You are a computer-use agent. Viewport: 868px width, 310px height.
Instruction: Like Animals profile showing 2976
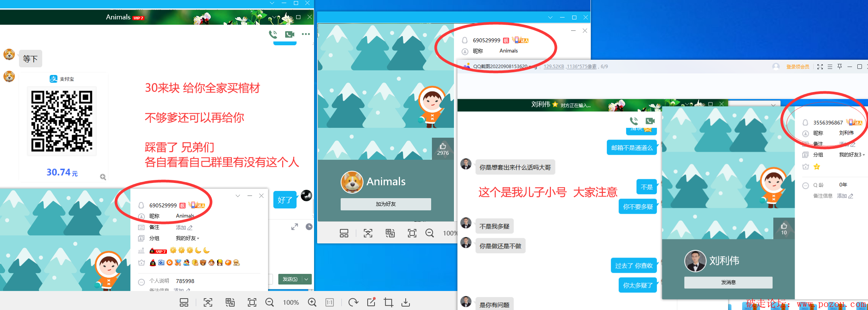click(443, 149)
